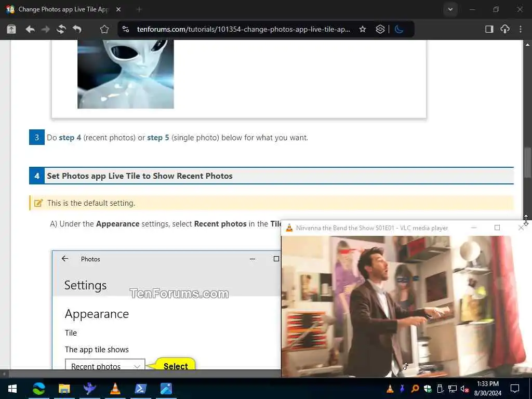Screen dimensions: 532x399
Task: Click 'The app tile shows' label
Action: [97, 350]
